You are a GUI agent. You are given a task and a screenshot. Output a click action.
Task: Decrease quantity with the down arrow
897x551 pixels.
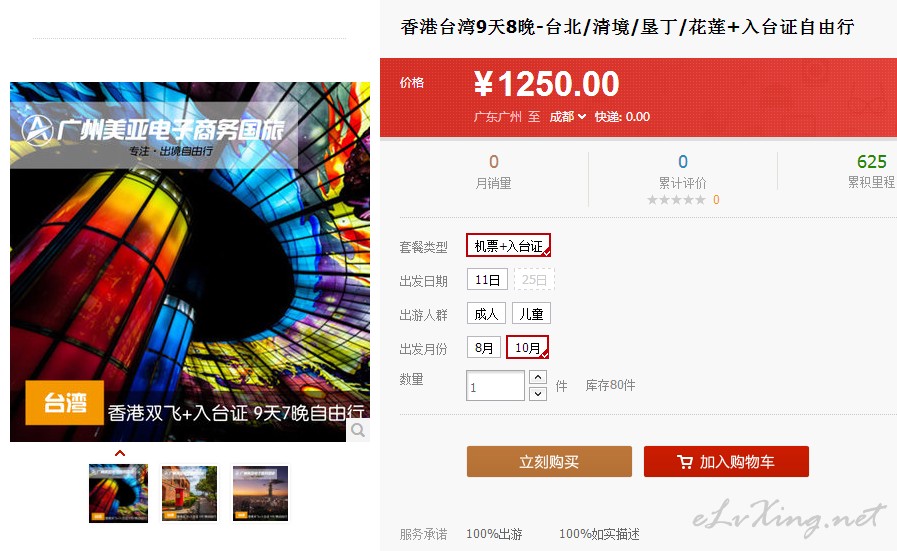538,394
